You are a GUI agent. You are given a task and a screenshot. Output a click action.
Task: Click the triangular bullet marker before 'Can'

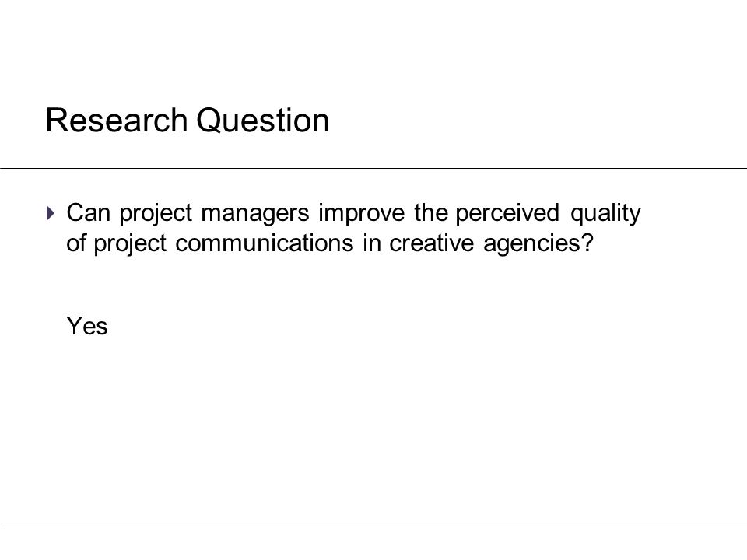51,212
